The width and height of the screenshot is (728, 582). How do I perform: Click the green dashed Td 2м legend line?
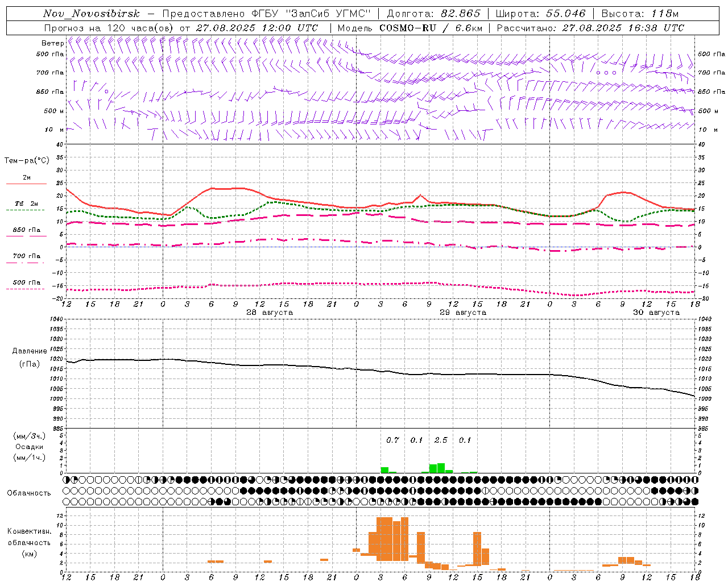25,210
